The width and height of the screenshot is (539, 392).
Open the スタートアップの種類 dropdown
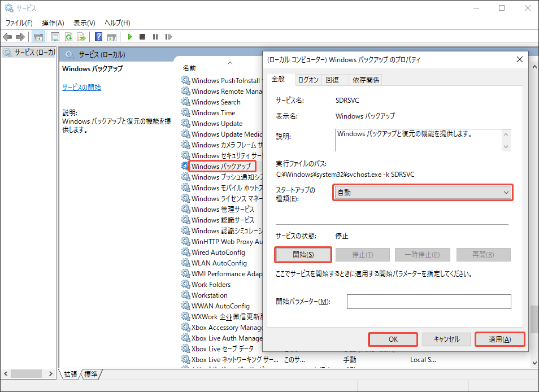coord(423,193)
